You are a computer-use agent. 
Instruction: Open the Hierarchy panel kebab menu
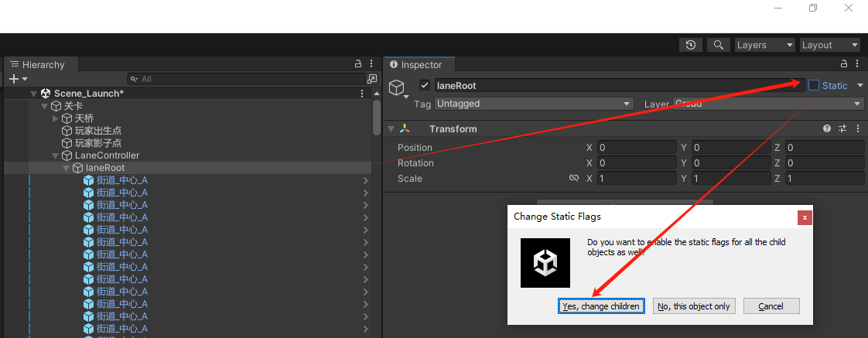[x=371, y=64]
